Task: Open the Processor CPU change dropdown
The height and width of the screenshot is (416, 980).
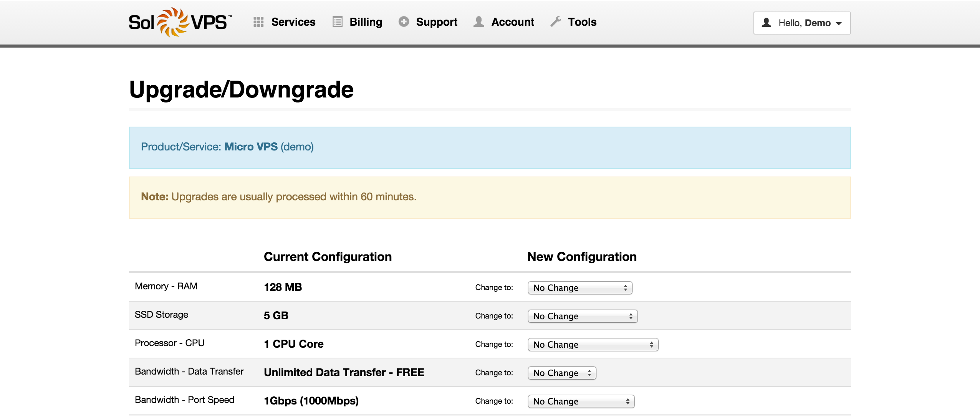Action: tap(593, 344)
